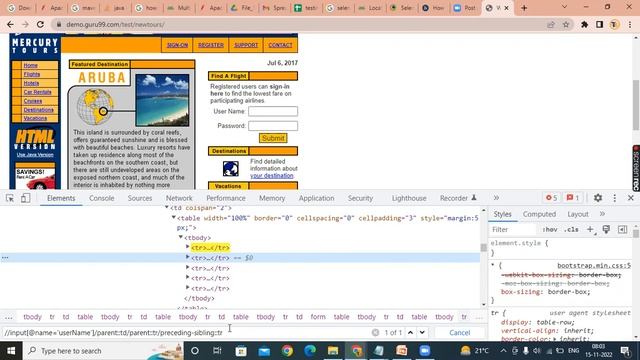
Task: Open File Explorer from taskbar
Action: click(x=333, y=351)
